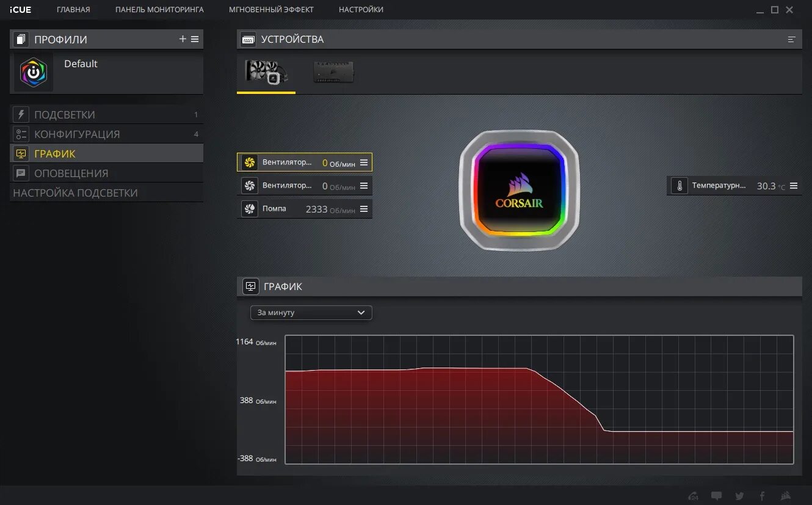This screenshot has height=505, width=812.
Task: Click the Default profile name
Action: click(x=81, y=64)
